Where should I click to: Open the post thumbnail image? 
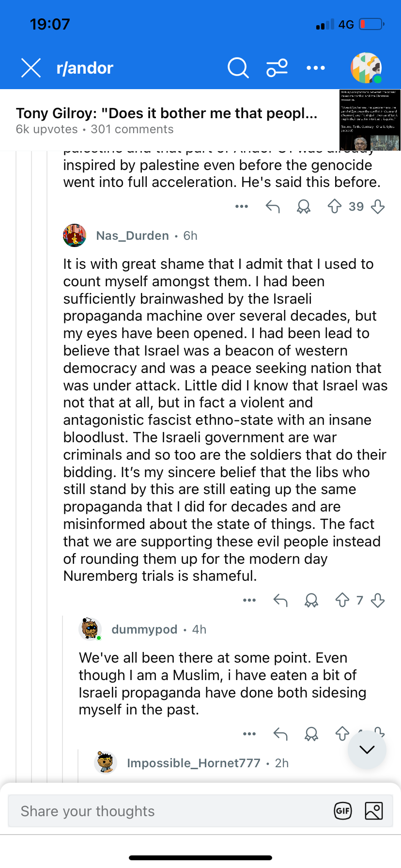tap(370, 120)
